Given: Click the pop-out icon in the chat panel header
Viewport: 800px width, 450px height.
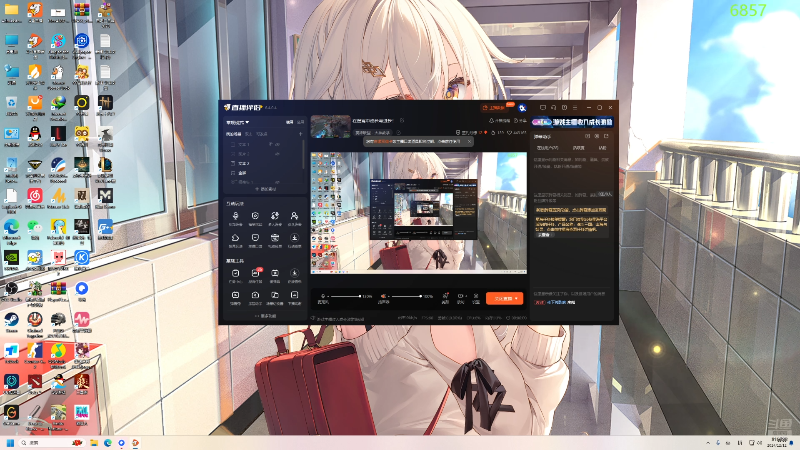Looking at the screenshot, I should click(606, 136).
